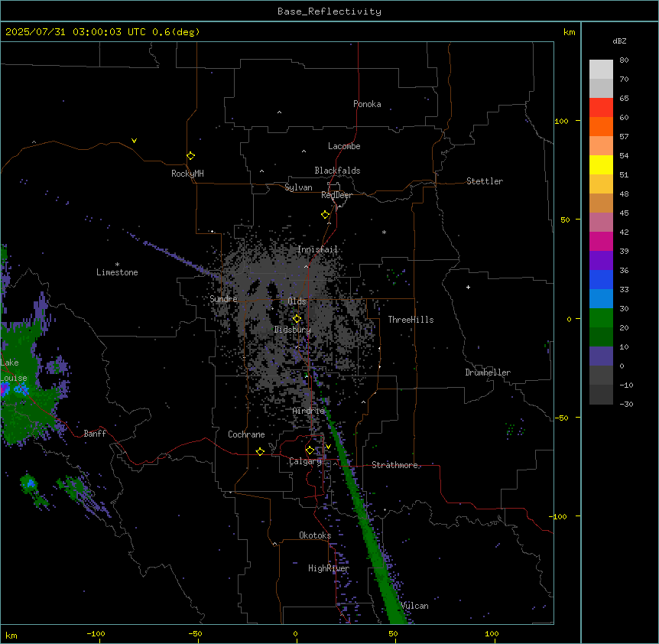Click the bright green 30 dBZ legend swatch
The height and width of the screenshot is (644, 659).
[x=601, y=318]
